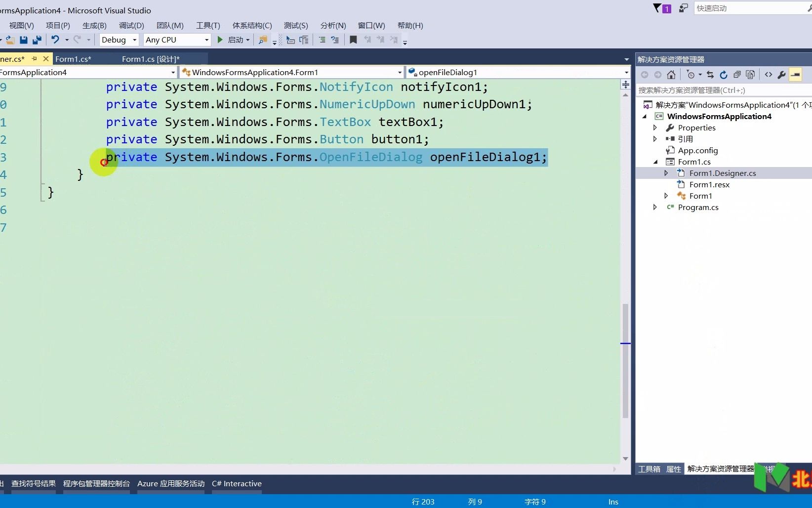The height and width of the screenshot is (508, 812).
Task: Click the notifications flag icon
Action: click(661, 8)
